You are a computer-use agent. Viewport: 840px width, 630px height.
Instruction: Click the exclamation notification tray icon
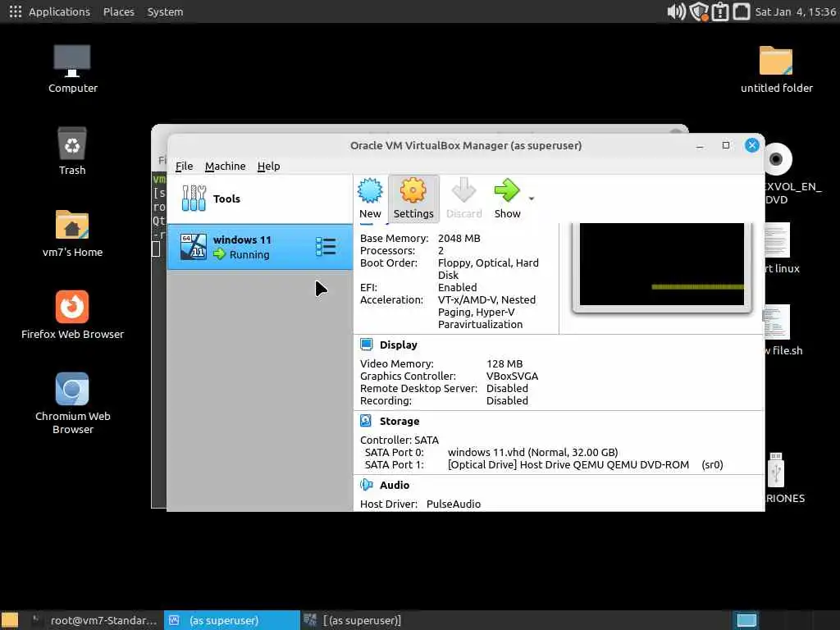pyautogui.click(x=720, y=11)
